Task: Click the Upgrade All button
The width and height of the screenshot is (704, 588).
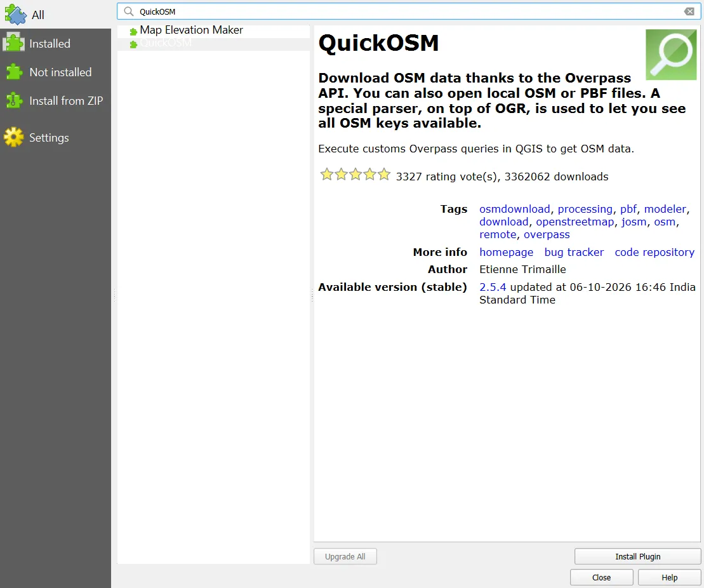Action: click(345, 556)
